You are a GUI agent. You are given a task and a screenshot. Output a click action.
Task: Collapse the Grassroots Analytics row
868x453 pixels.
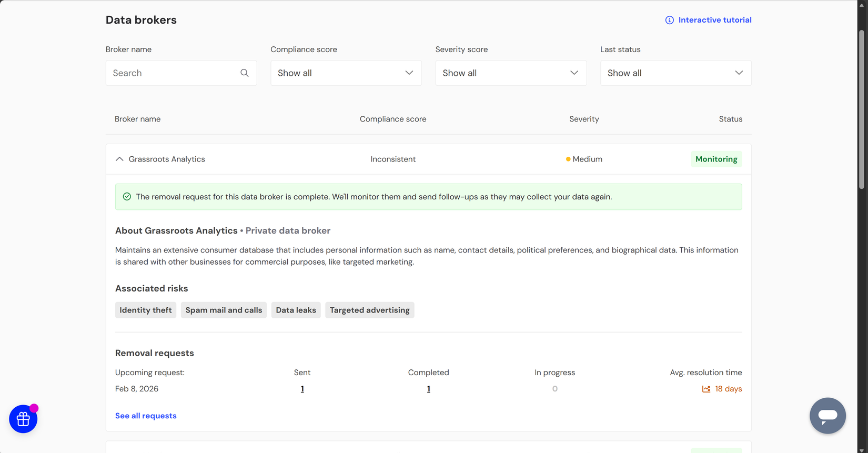(119, 159)
